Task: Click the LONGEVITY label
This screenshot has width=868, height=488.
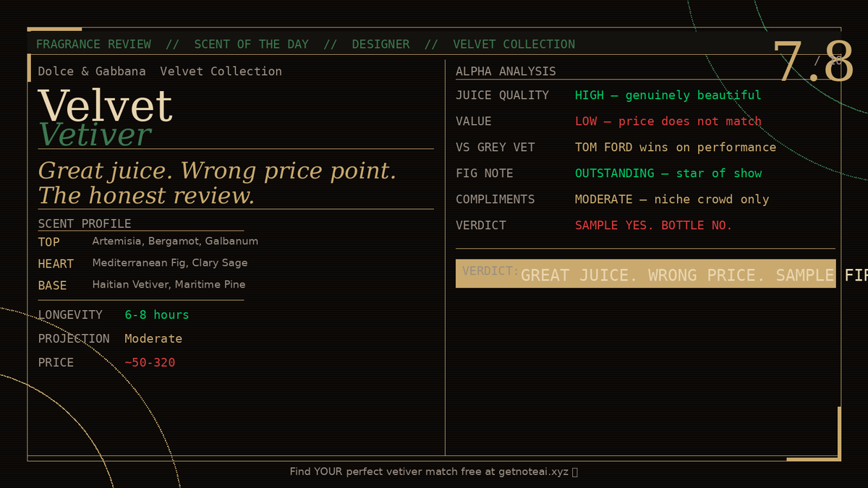Action: (x=70, y=314)
